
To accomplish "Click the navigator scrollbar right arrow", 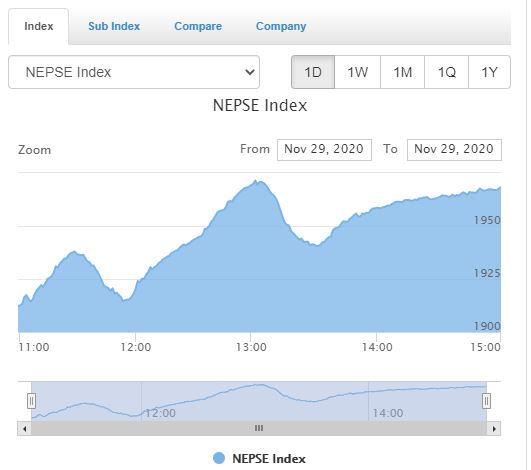I will (494, 429).
